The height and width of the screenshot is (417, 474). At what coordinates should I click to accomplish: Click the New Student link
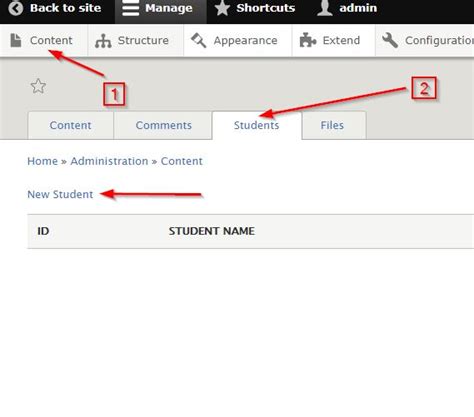[x=60, y=194]
